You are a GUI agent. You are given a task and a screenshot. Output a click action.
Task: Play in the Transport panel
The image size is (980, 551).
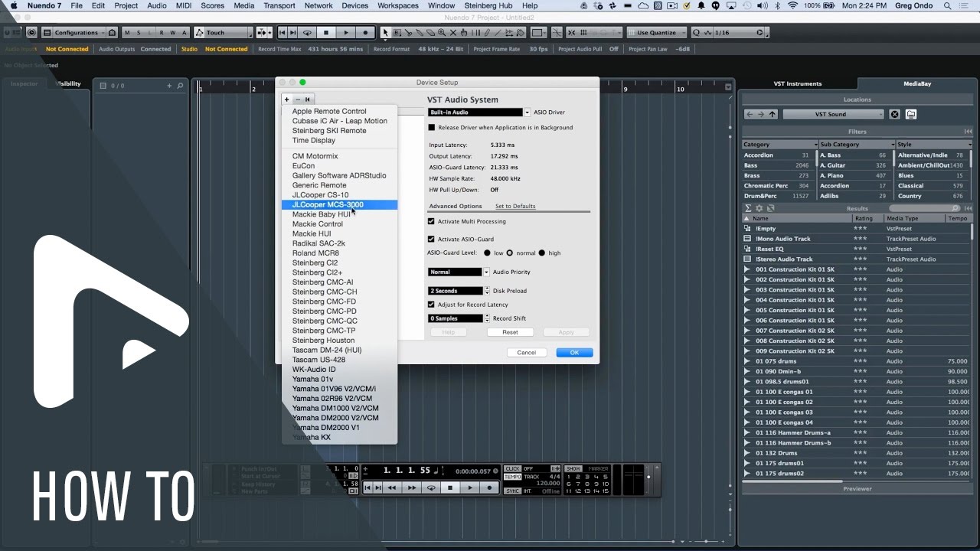tap(470, 487)
